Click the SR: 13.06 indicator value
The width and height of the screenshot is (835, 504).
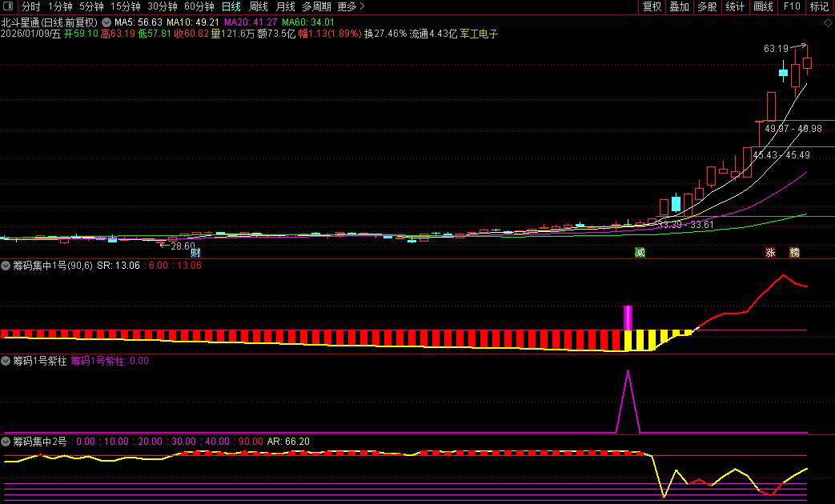(x=118, y=265)
